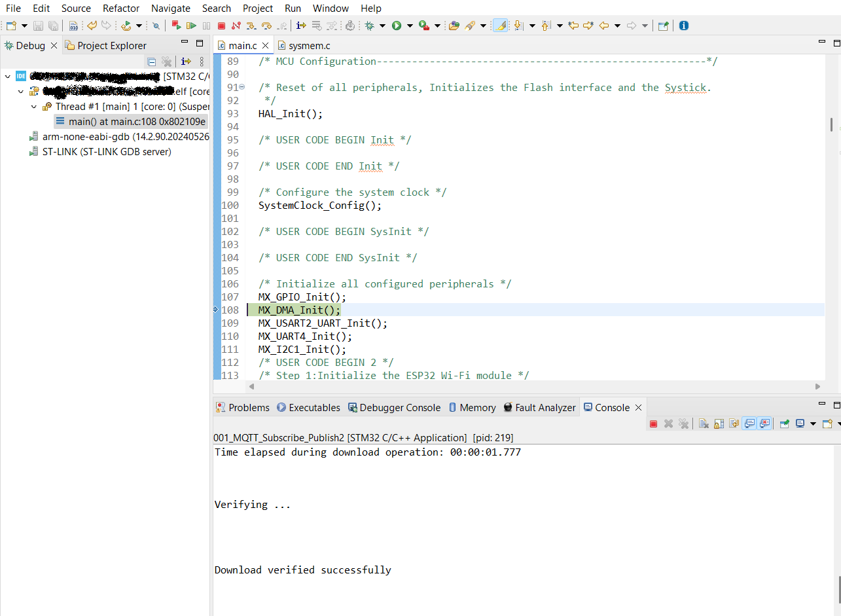Toggle Mark Occurrences highlighting

point(500,26)
